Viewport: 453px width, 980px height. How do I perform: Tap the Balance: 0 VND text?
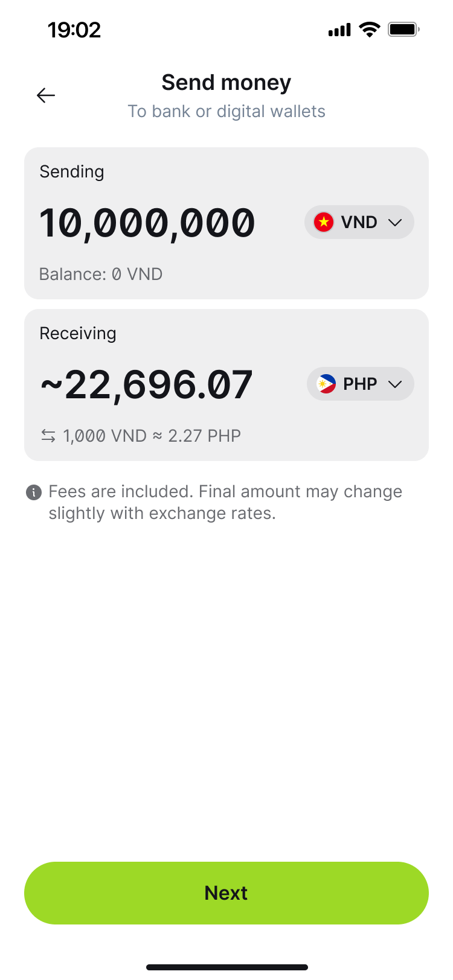click(101, 274)
